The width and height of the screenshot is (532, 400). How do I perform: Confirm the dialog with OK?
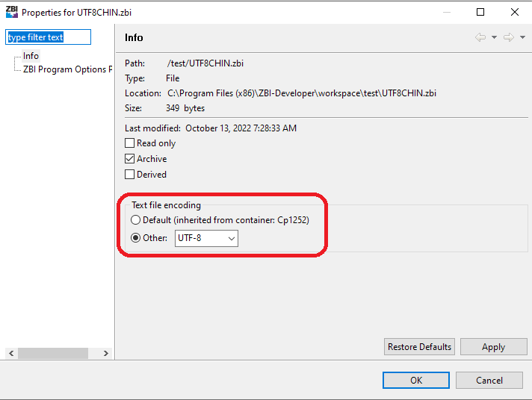(x=416, y=380)
